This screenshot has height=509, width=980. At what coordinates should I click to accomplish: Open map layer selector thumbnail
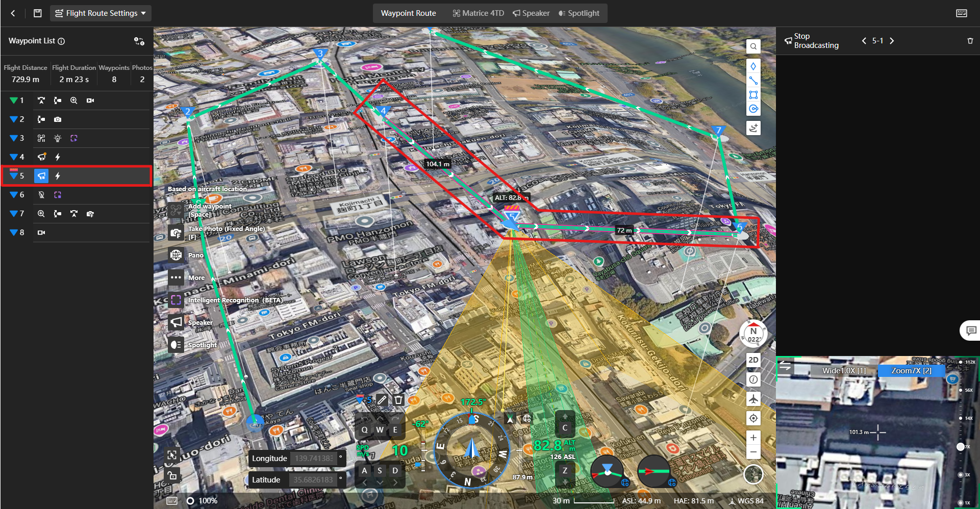(753, 474)
